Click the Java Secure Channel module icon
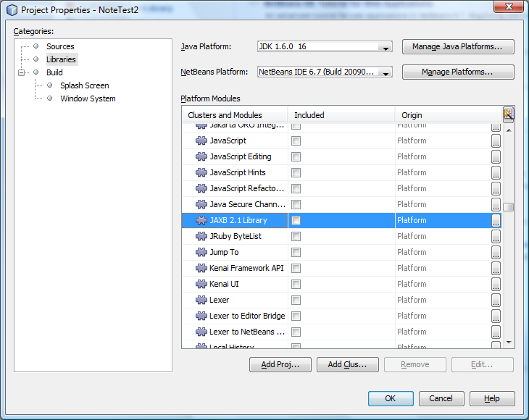Screen dimensions: 529x420 (201, 204)
